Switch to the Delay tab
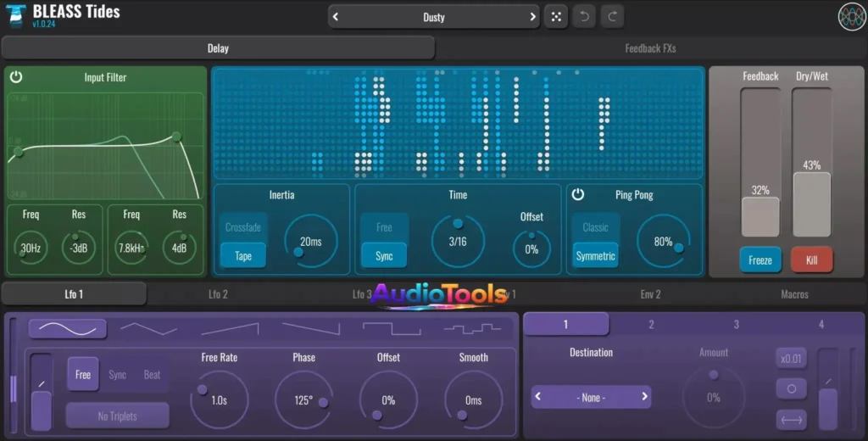The image size is (868, 441). pos(218,48)
